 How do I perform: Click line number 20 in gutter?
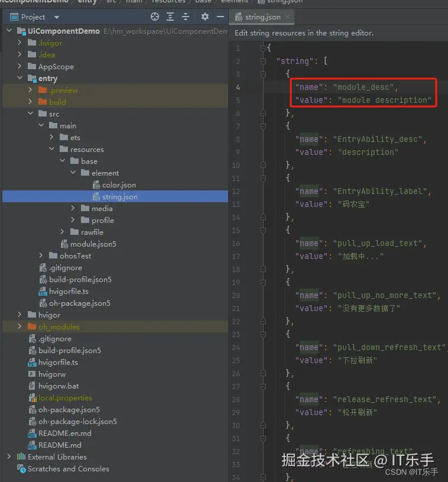pyautogui.click(x=236, y=295)
